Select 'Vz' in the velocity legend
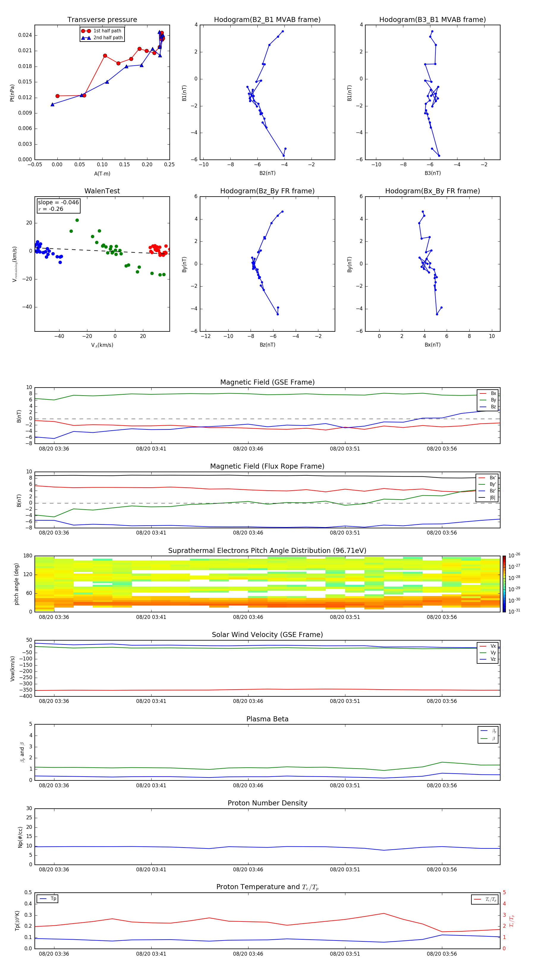This screenshot has height=980, width=535. click(488, 659)
